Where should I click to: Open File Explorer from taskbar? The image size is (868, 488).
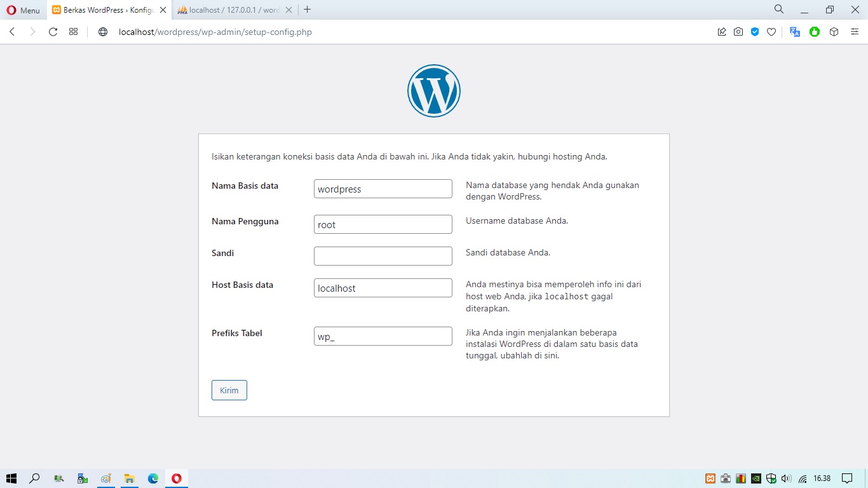[130, 478]
